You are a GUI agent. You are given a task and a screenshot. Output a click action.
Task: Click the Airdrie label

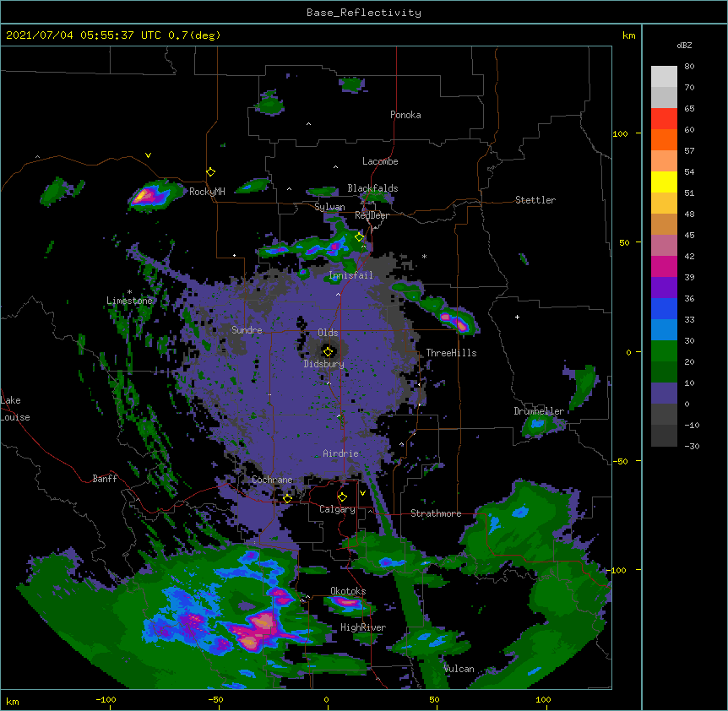point(340,453)
